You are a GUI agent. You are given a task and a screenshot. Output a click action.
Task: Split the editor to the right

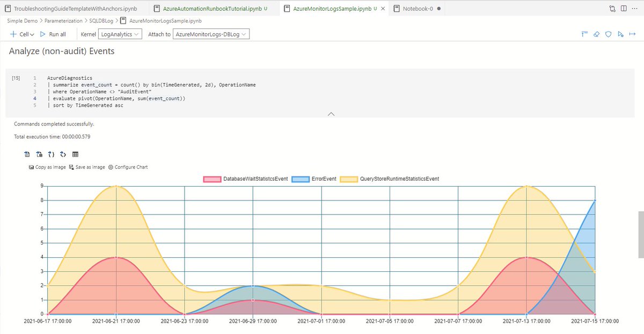pyautogui.click(x=623, y=9)
